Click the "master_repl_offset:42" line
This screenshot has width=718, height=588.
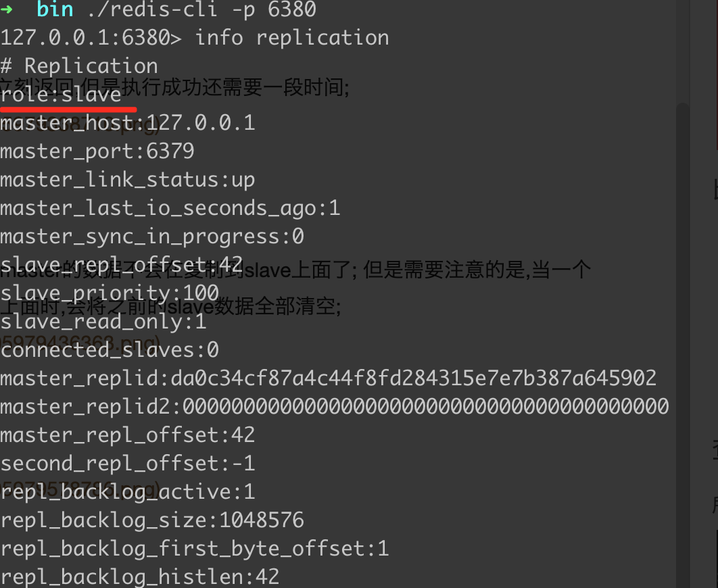click(128, 435)
